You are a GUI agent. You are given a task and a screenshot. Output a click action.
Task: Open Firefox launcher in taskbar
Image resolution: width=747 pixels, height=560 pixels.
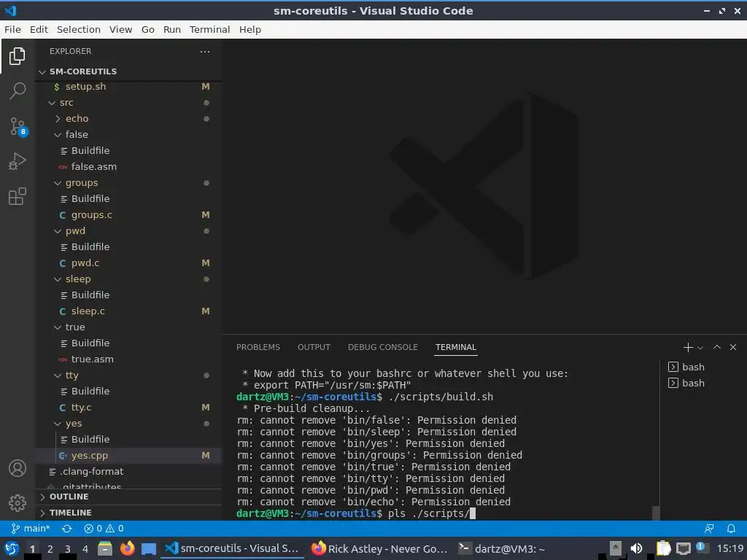click(127, 548)
